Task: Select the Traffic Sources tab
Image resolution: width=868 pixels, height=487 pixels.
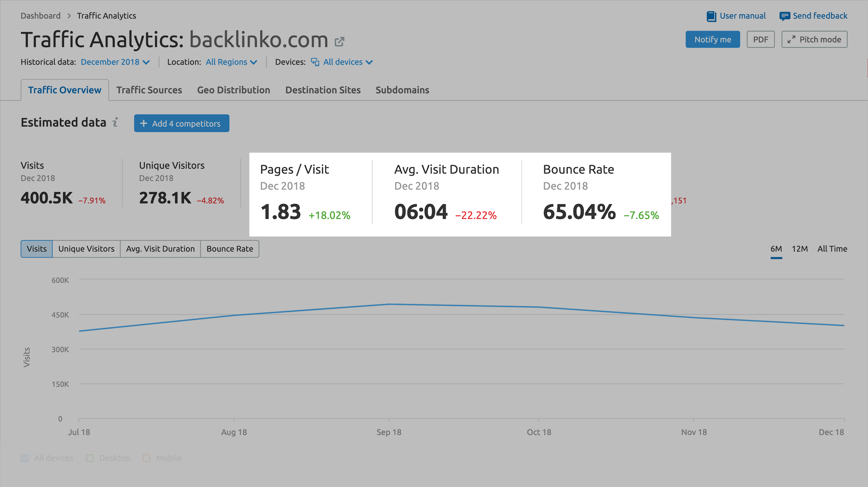Action: (x=149, y=90)
